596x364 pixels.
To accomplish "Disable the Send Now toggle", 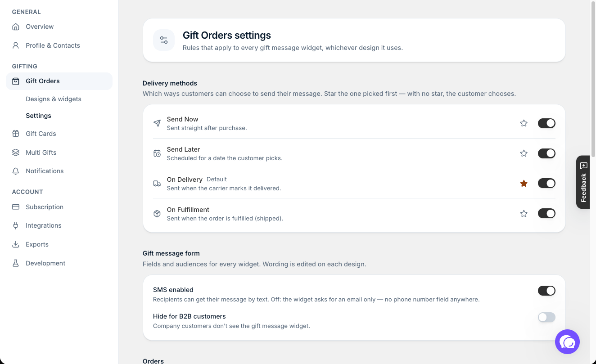I will [x=546, y=123].
